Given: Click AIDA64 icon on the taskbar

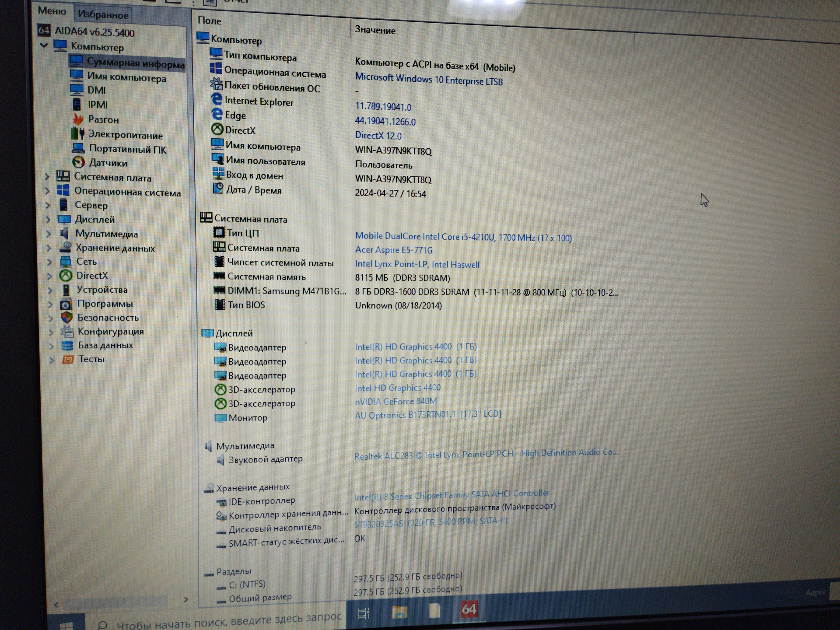Looking at the screenshot, I should (x=469, y=609).
